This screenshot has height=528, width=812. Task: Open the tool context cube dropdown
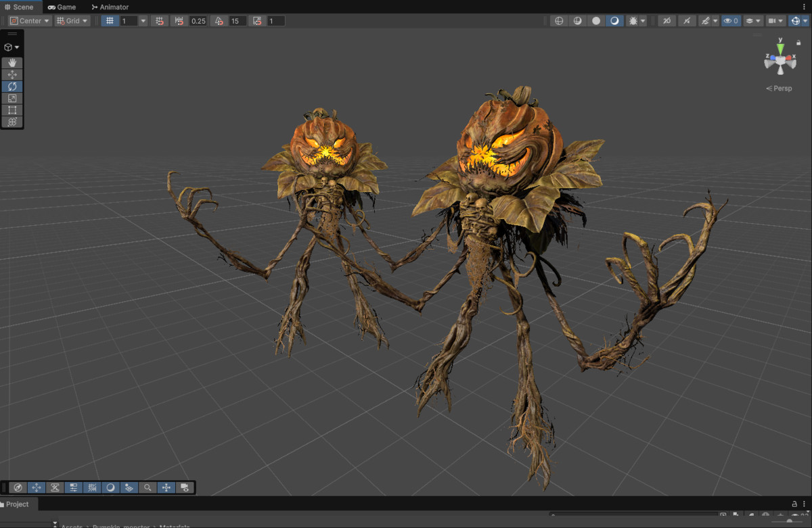pos(12,47)
